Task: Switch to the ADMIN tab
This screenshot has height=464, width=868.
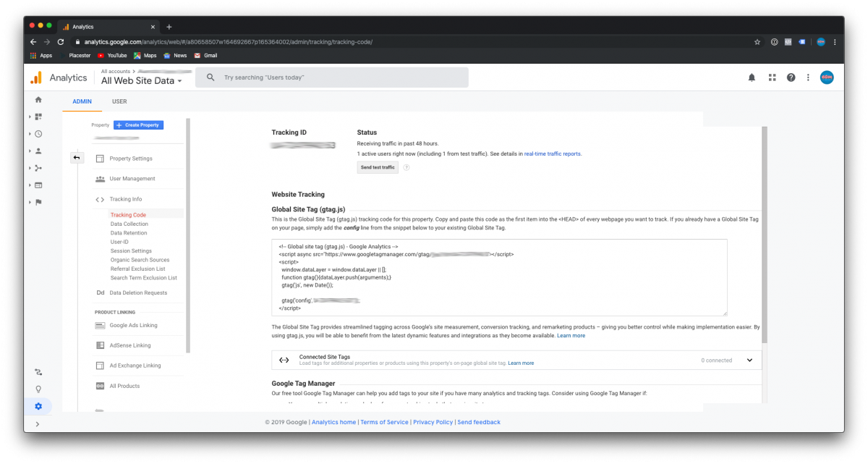Action: point(82,101)
